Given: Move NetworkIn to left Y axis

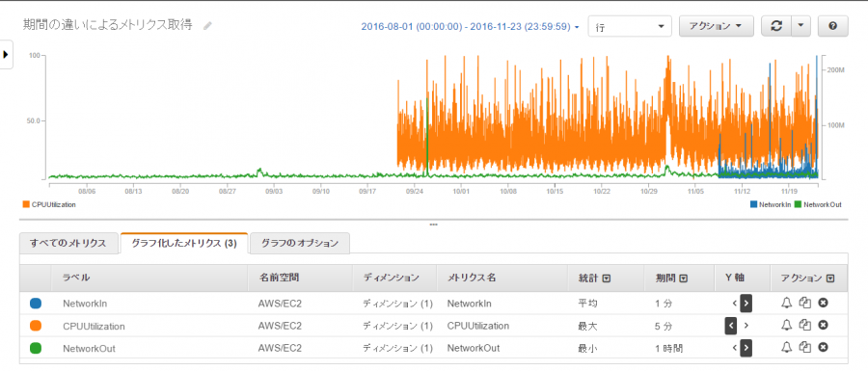Looking at the screenshot, I should click(735, 303).
